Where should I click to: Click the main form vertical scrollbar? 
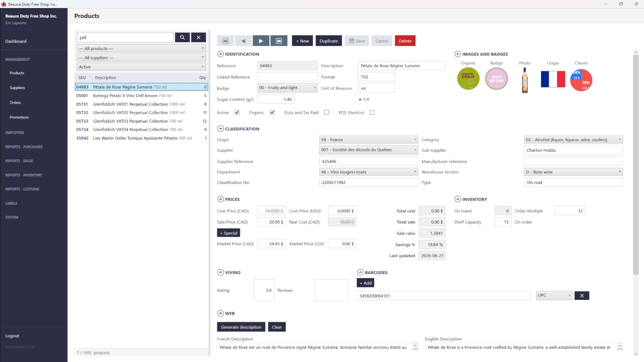(636, 164)
